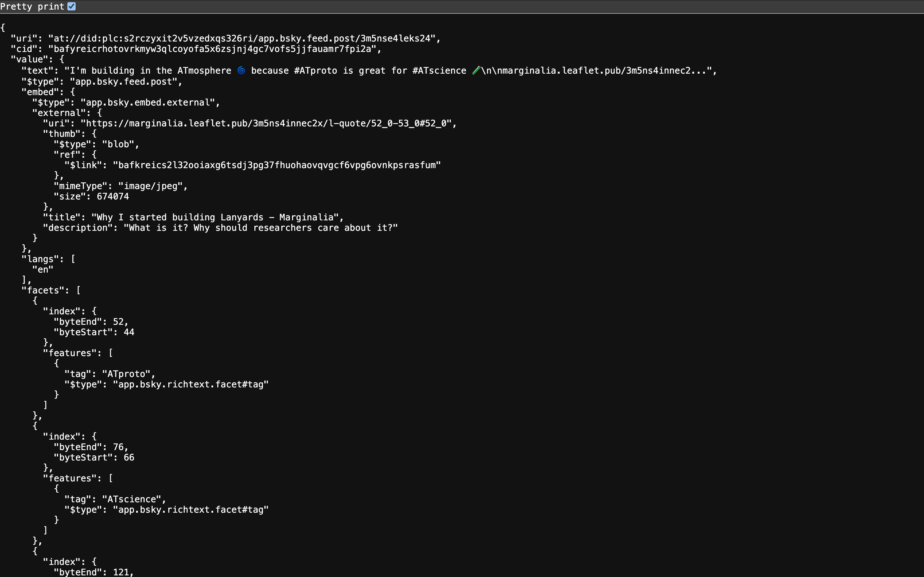This screenshot has width=924, height=577.
Task: Click the title "Why I started building Lanyards"
Action: click(x=217, y=218)
